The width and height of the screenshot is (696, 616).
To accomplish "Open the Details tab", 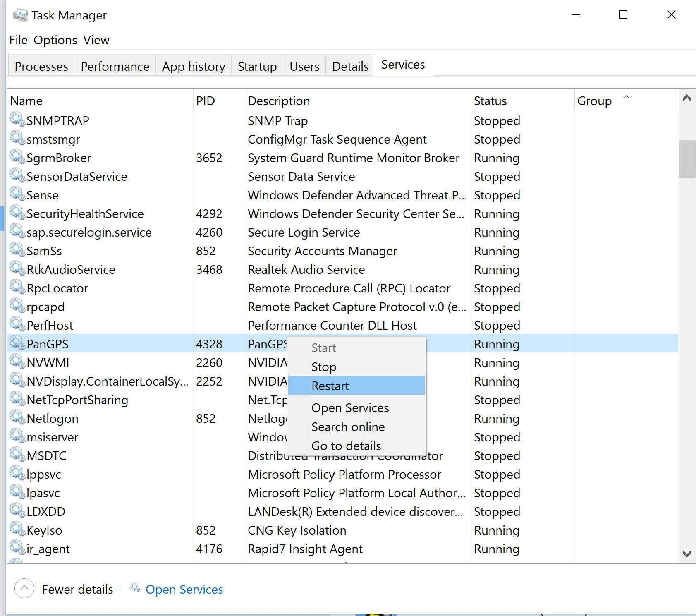I will (x=350, y=66).
